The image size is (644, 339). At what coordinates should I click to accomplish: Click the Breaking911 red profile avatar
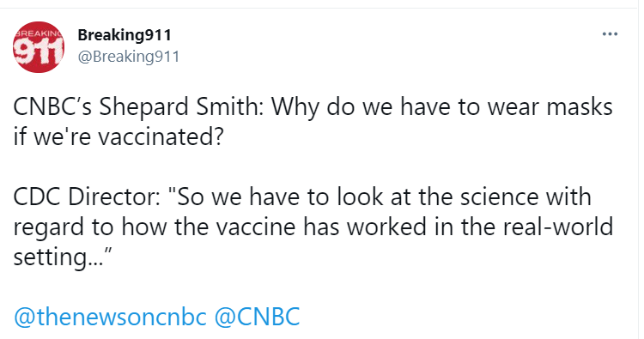[x=39, y=47]
